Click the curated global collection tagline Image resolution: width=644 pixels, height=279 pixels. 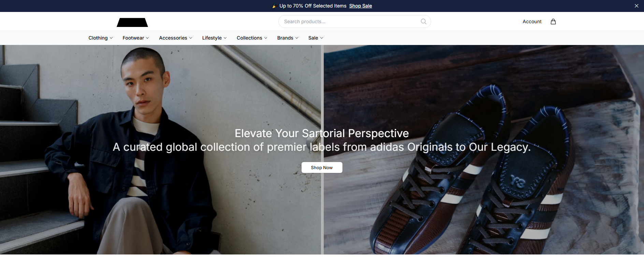322,147
